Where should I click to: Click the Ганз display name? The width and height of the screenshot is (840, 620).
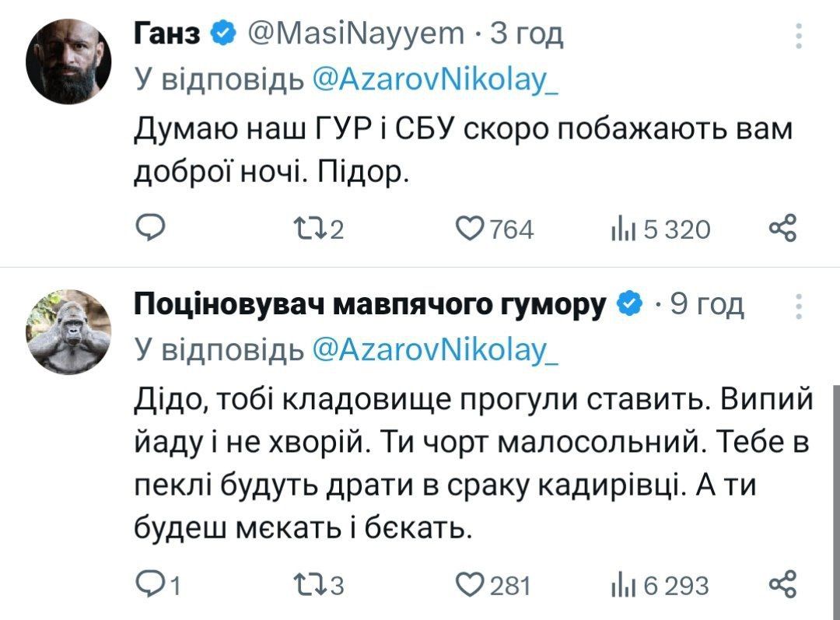coord(169,34)
